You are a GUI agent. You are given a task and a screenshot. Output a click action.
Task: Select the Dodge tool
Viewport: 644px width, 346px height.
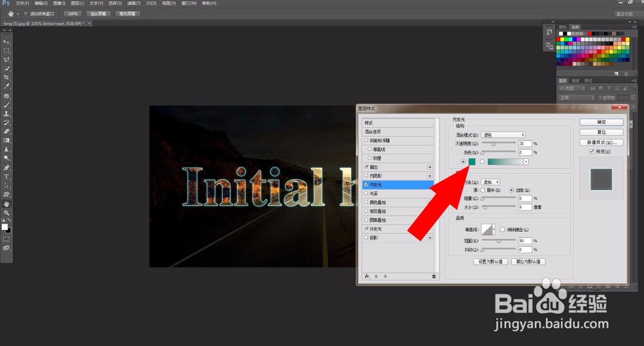tap(6, 159)
